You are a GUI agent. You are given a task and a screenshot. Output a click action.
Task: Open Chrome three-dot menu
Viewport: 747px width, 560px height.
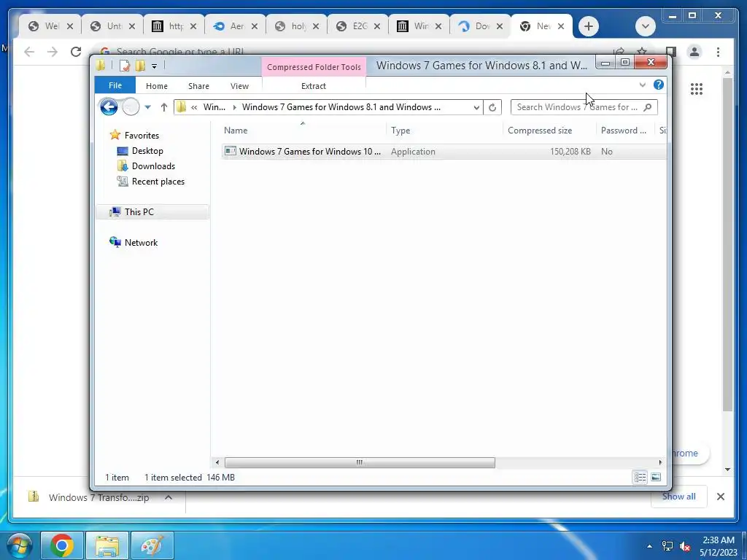718,52
